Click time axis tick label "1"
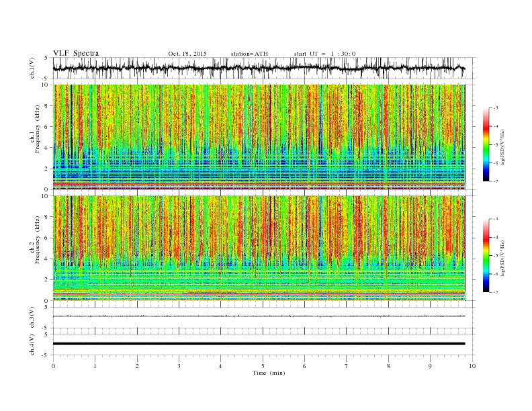Screen dimensions: 532x411 click(95, 366)
